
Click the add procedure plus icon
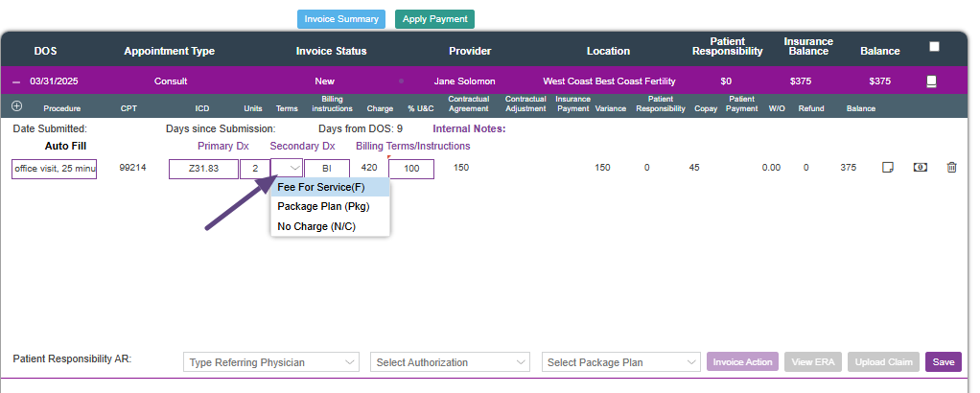16,106
